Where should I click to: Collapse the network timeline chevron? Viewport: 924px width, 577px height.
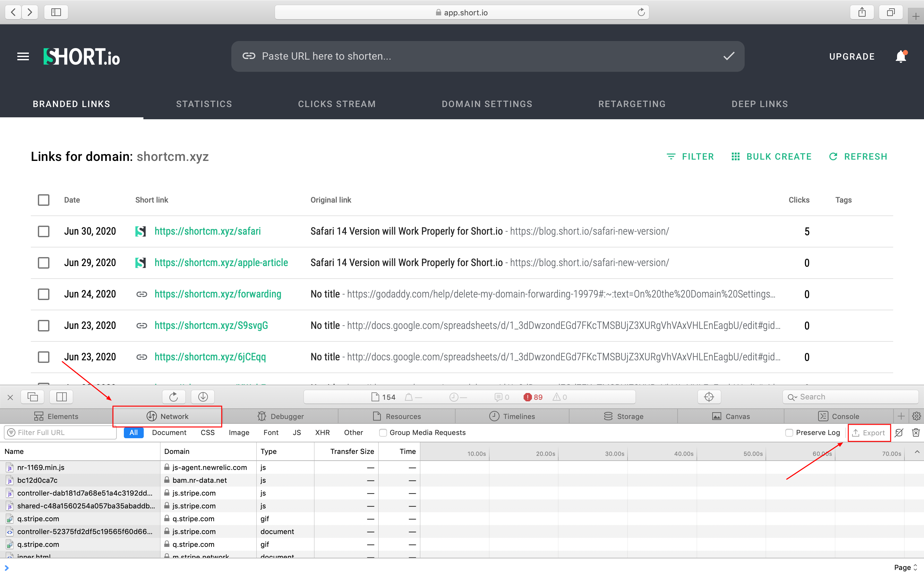917,452
